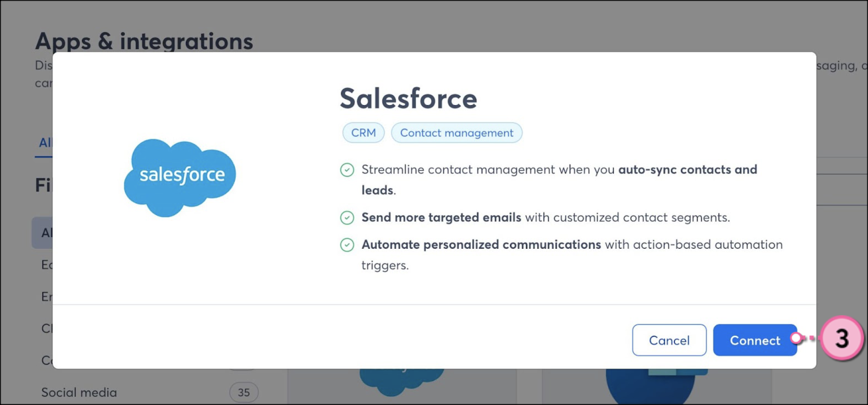Click the dark blue app card thumbnail
868x405 pixels.
[x=650, y=387]
